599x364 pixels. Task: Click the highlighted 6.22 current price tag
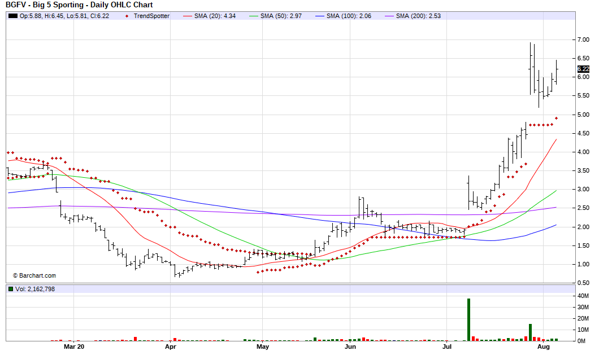pyautogui.click(x=583, y=69)
